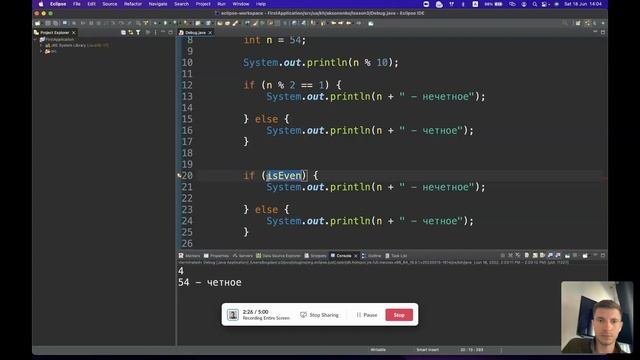
Task: Open the Refactor menu
Action: (x=133, y=4)
